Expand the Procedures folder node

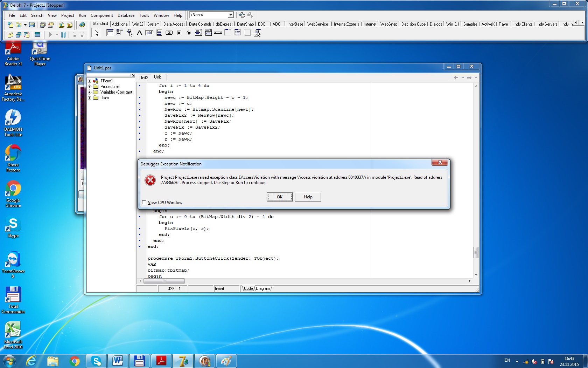[90, 87]
